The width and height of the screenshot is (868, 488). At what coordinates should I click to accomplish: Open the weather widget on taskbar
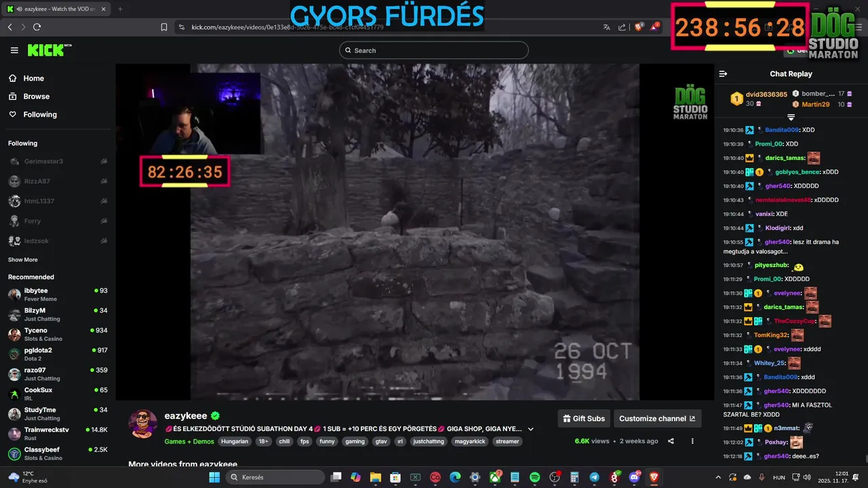click(x=28, y=477)
